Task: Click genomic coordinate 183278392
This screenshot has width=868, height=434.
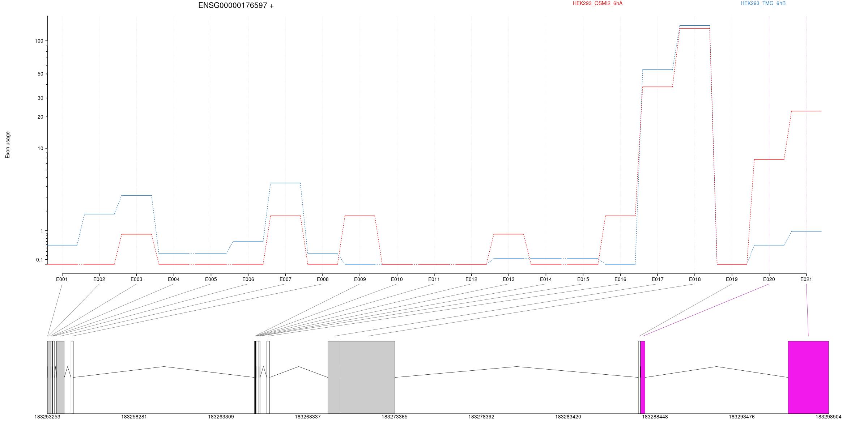Action: (x=481, y=417)
